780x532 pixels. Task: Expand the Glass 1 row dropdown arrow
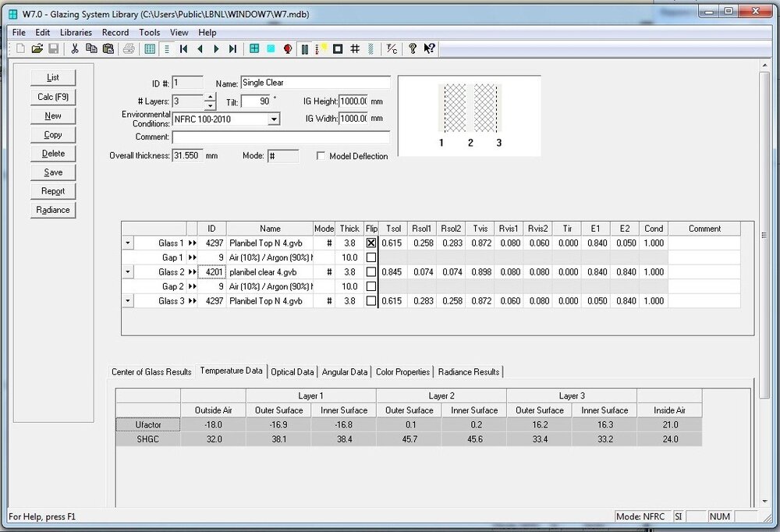(x=128, y=243)
